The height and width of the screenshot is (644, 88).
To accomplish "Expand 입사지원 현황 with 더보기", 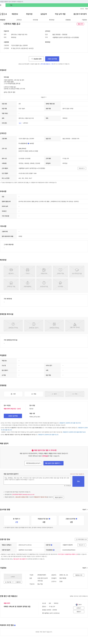I will click(x=85, y=509).
